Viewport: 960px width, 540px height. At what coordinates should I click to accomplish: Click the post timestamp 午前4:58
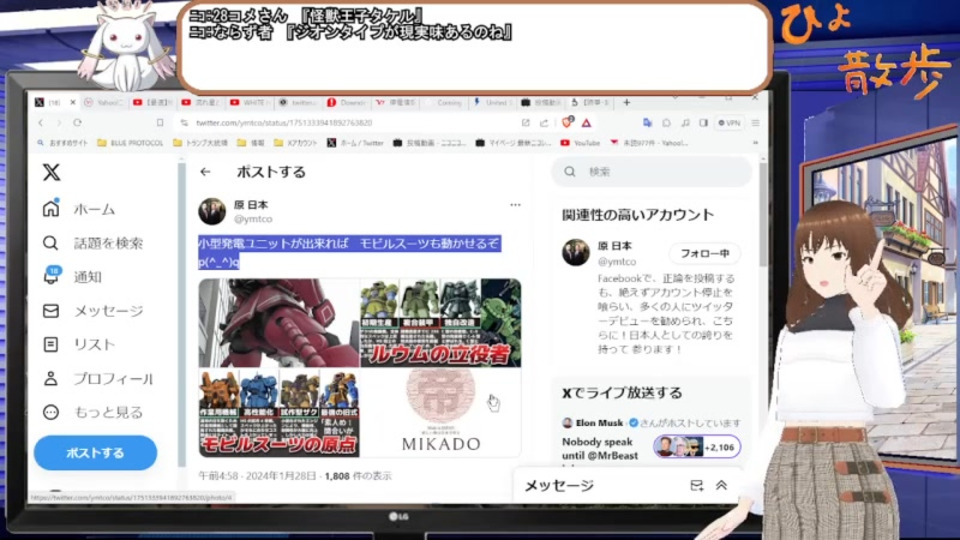258,475
